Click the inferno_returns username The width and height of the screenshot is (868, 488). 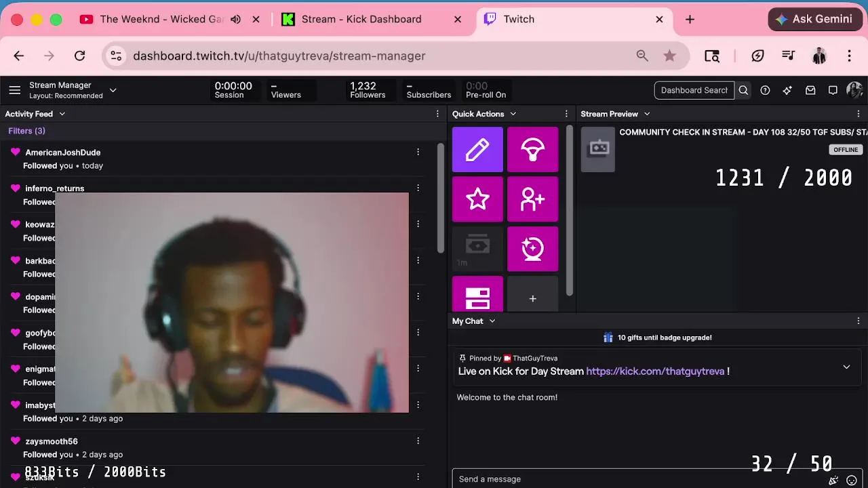coord(54,188)
